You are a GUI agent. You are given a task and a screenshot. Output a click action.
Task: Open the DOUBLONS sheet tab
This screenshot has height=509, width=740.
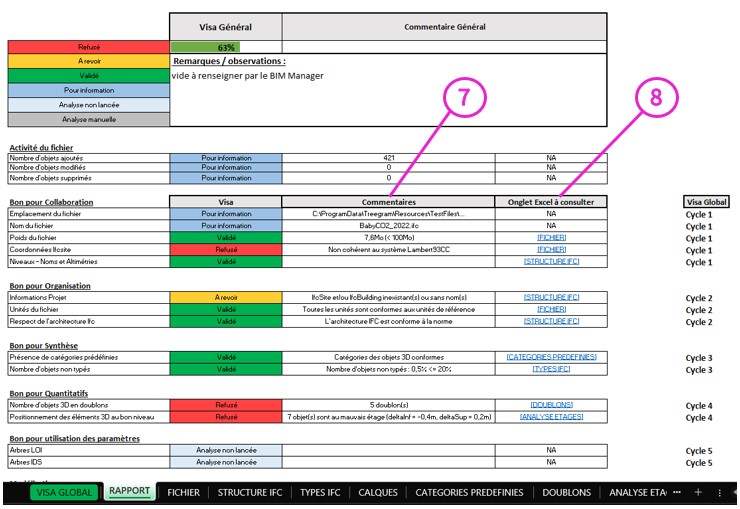566,492
